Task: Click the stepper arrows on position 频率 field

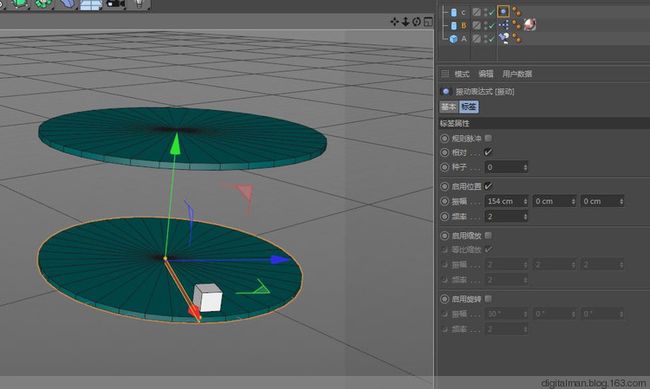Action: pos(525,216)
